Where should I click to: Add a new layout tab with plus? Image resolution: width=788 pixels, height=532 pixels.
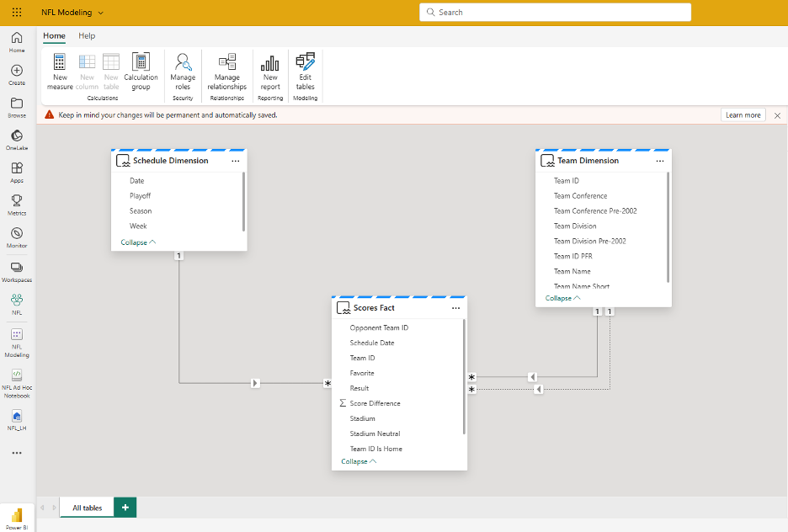[x=125, y=508]
